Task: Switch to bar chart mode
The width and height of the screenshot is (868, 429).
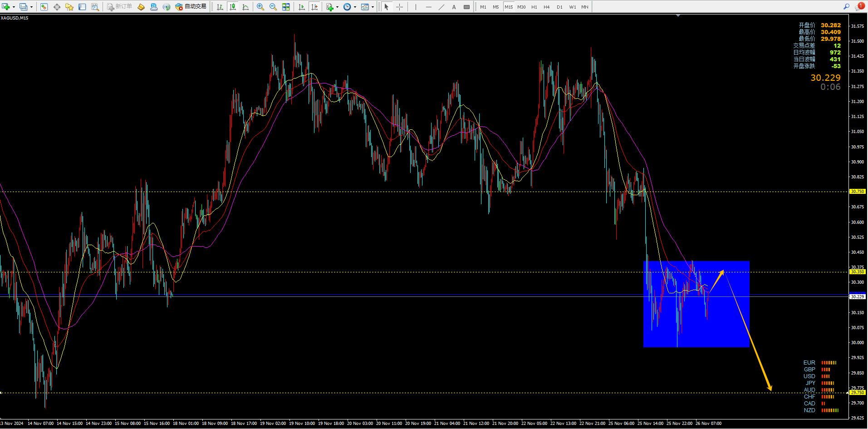Action: (x=220, y=7)
